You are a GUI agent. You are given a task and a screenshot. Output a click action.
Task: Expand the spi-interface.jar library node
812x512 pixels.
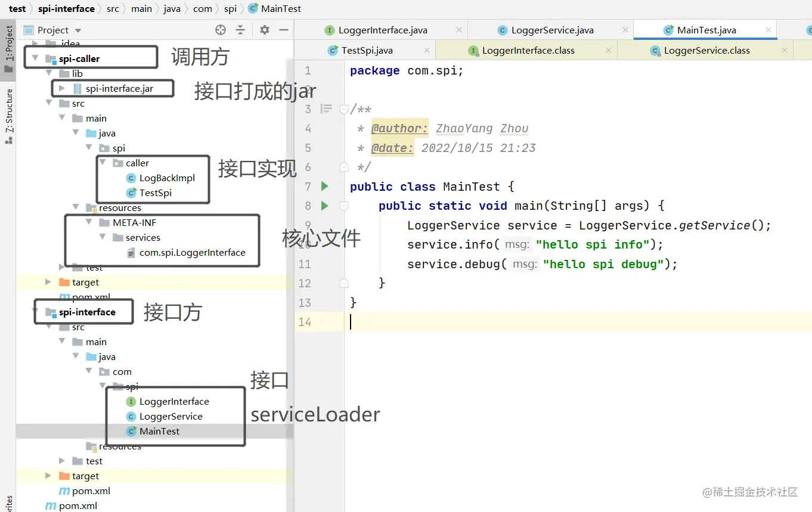[61, 88]
